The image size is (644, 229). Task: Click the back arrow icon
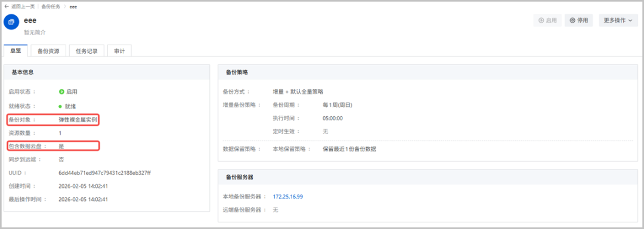(7, 7)
